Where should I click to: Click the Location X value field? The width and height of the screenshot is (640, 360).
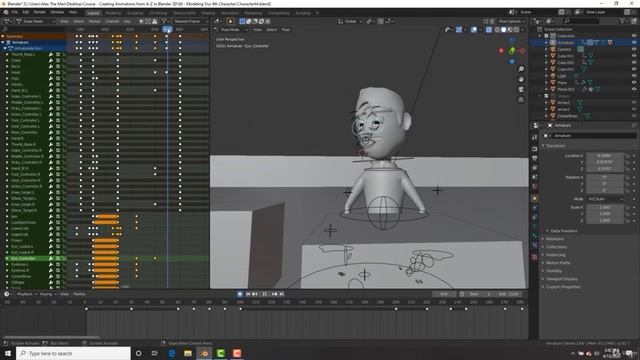click(x=604, y=156)
